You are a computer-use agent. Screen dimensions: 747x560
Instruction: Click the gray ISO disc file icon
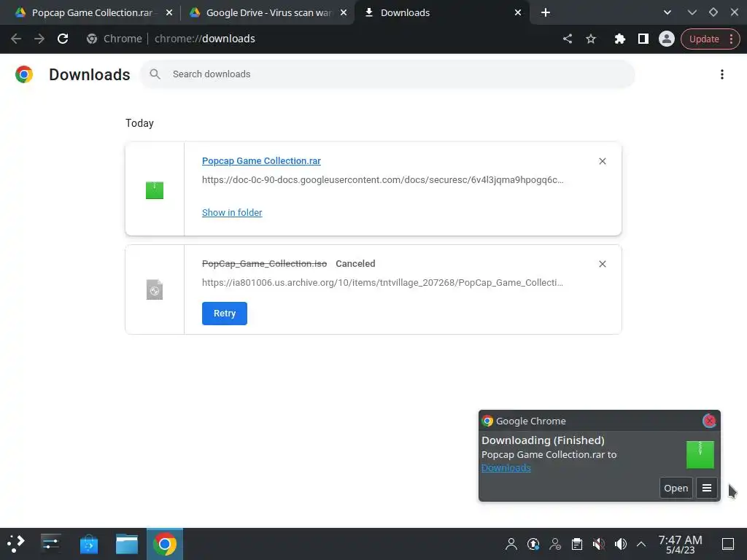(155, 289)
